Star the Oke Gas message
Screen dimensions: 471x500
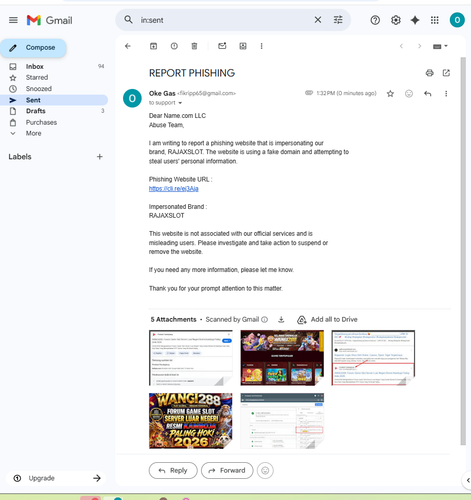click(x=390, y=94)
